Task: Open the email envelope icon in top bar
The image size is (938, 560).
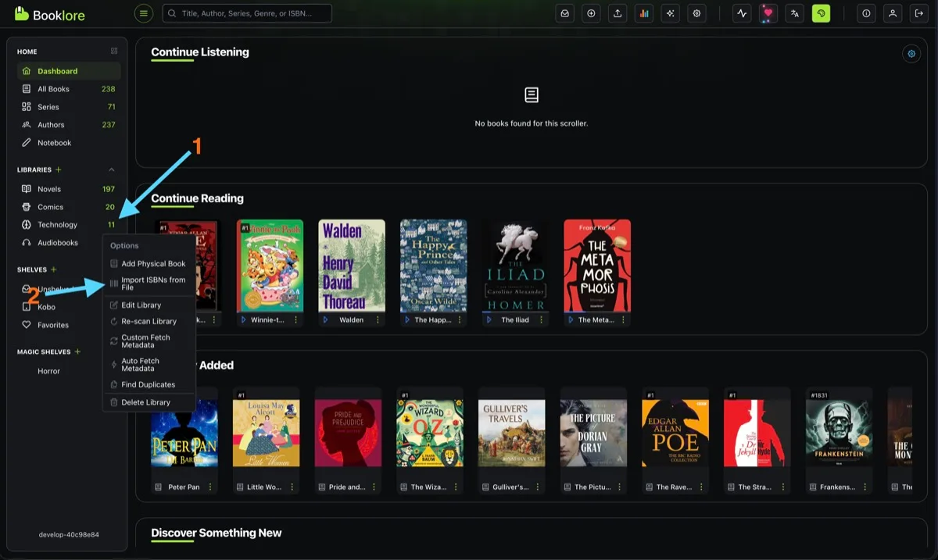Action: 564,13
